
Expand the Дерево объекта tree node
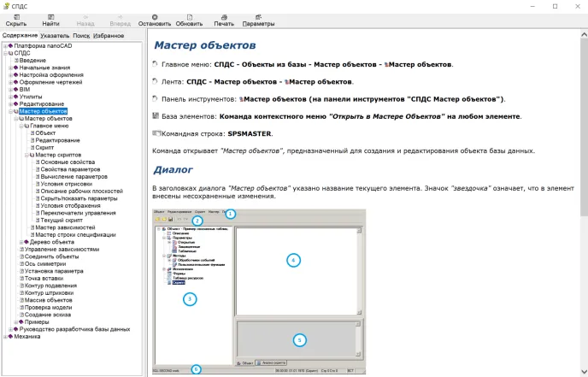[22, 242]
